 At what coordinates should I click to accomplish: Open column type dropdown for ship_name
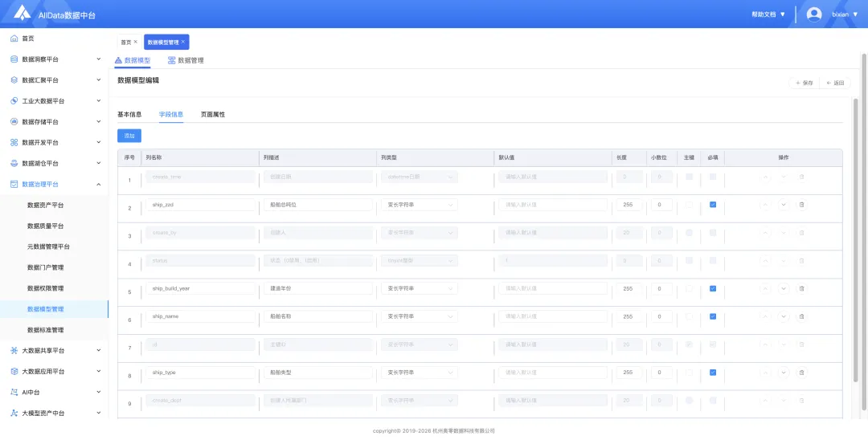pos(419,316)
